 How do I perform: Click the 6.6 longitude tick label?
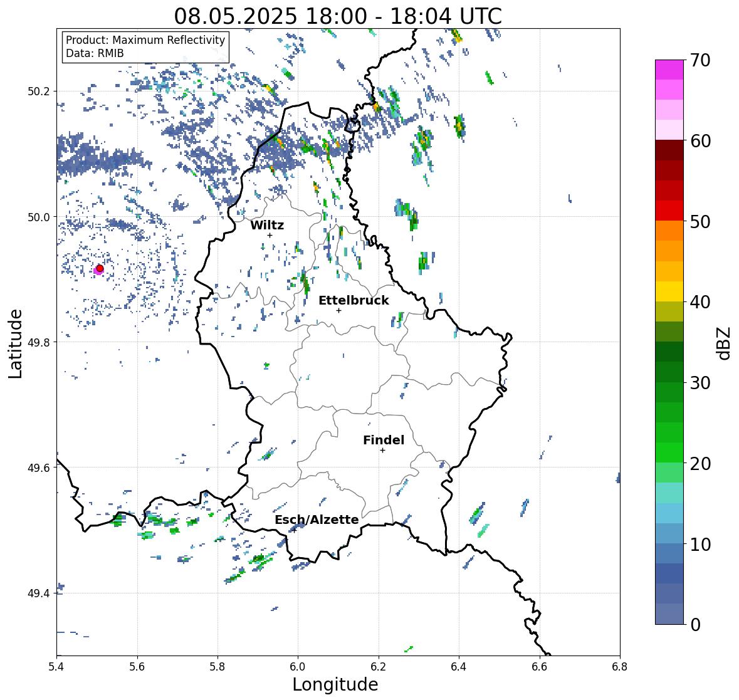pos(539,666)
